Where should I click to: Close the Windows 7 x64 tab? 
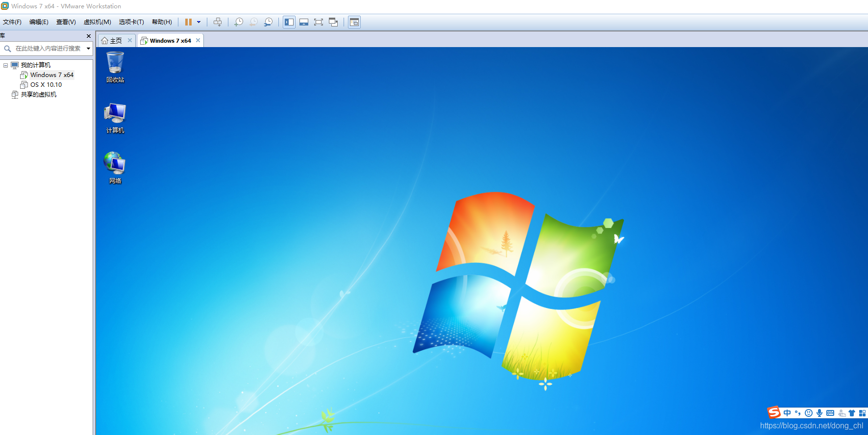pyautogui.click(x=198, y=40)
